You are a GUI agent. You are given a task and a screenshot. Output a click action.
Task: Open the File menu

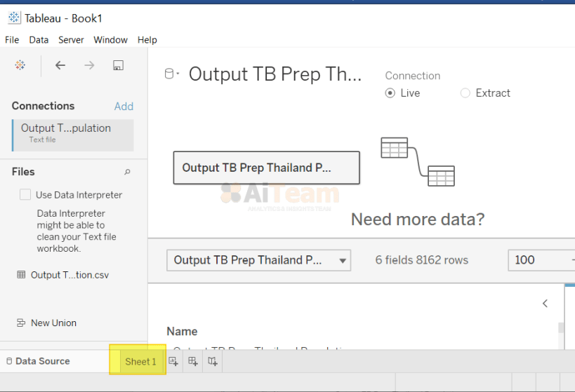click(x=12, y=39)
